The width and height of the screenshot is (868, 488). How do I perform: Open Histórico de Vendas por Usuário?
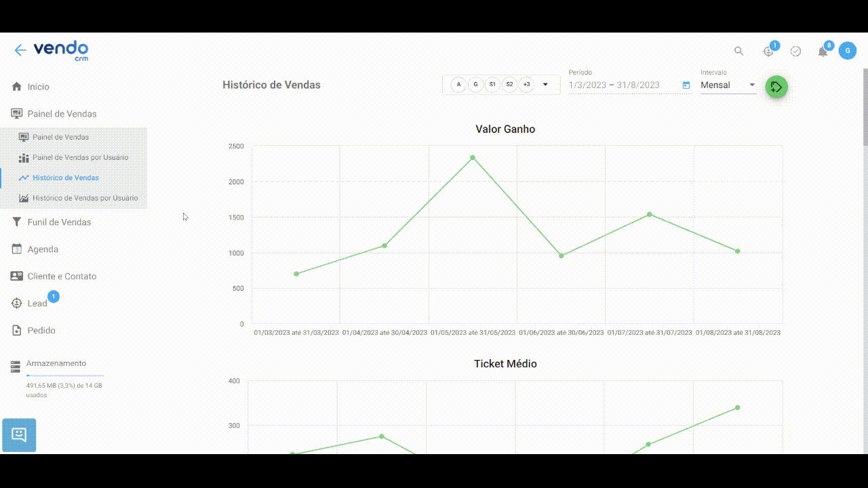pos(85,198)
